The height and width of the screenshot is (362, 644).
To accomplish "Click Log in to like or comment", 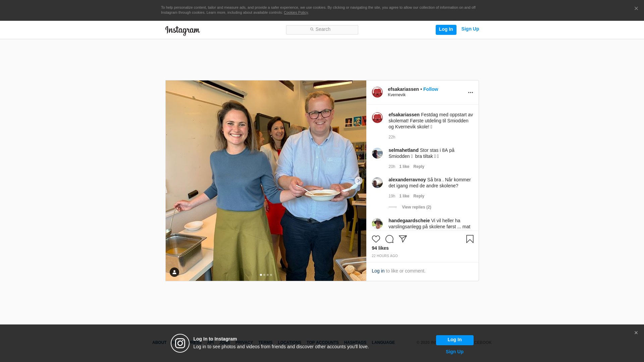I will 378,271.
